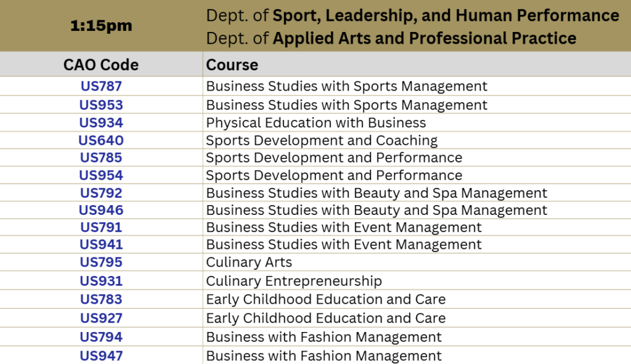Select the US946 CAO code

click(101, 211)
